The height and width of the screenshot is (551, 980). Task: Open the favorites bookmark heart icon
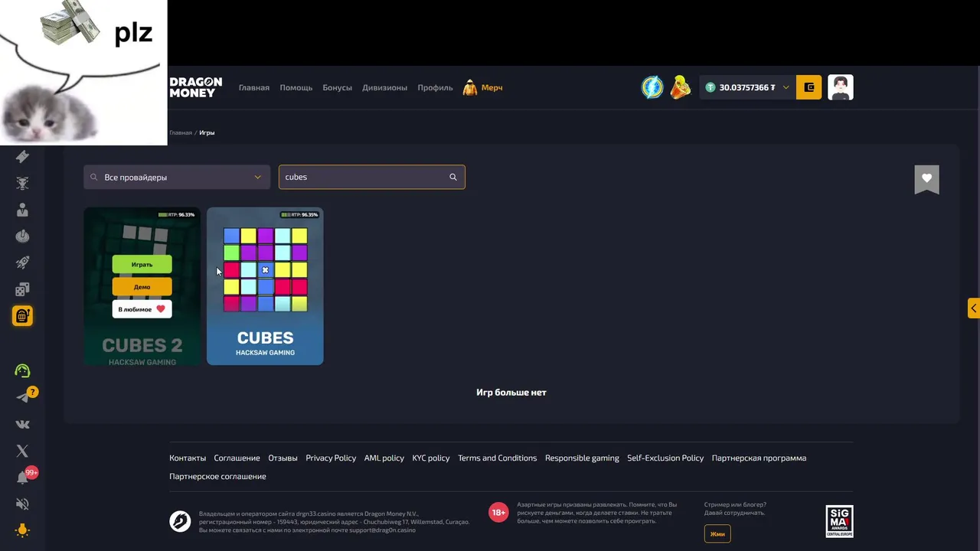[x=926, y=179]
